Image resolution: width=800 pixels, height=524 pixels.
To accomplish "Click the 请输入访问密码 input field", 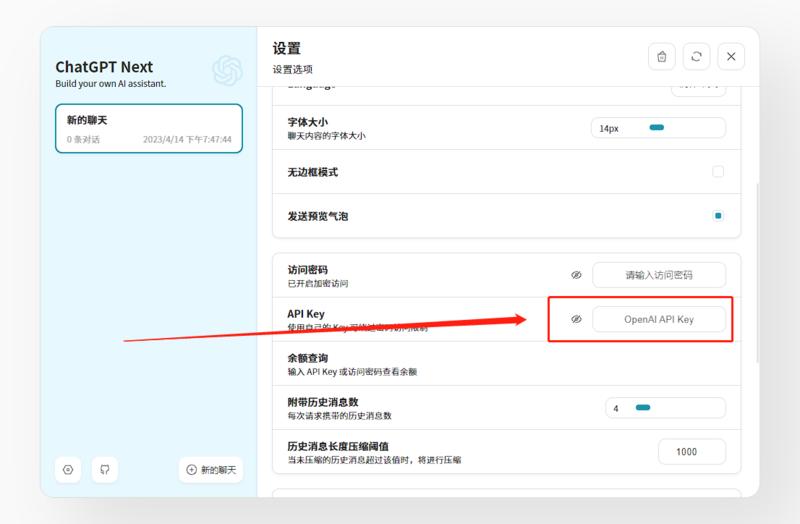I will click(x=659, y=275).
